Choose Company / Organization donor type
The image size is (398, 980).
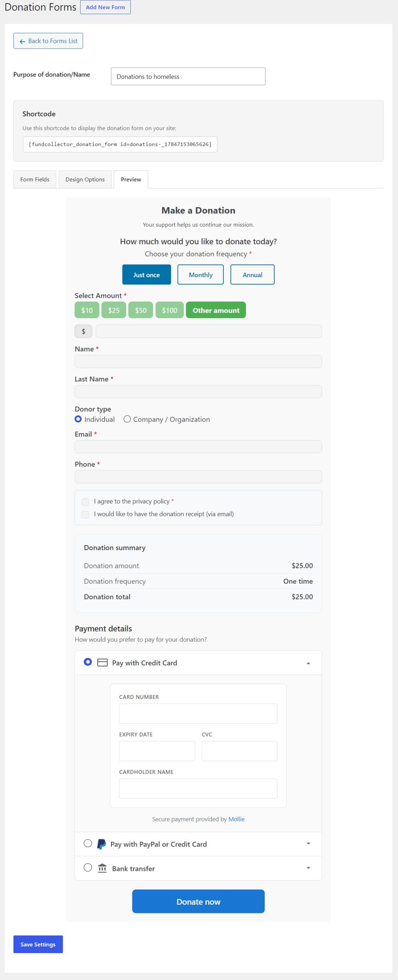[127, 419]
